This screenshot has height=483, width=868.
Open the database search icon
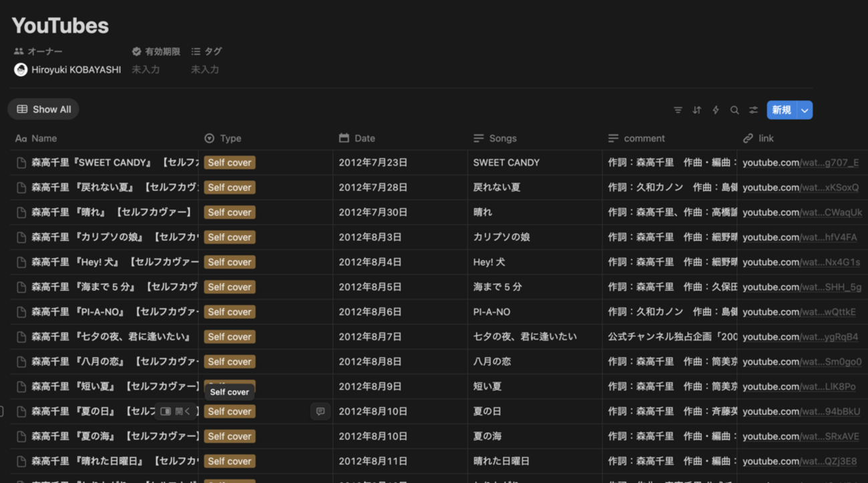tap(734, 110)
